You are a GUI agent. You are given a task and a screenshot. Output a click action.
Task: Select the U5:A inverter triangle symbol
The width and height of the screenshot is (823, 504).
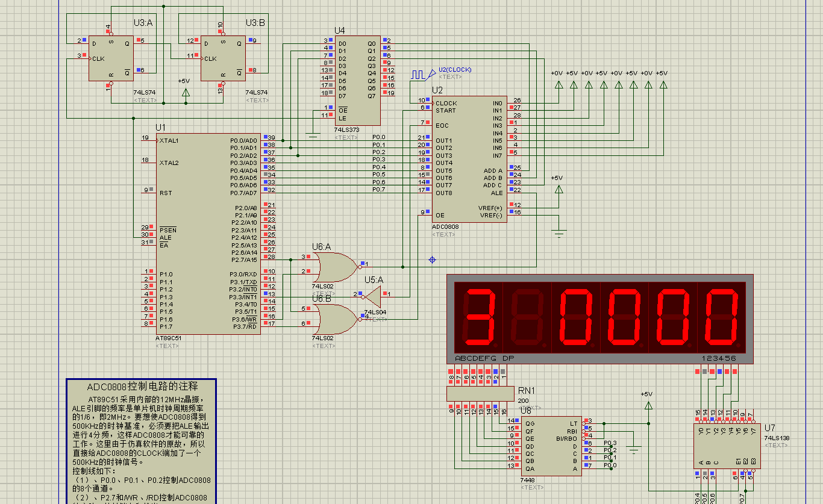click(x=373, y=296)
